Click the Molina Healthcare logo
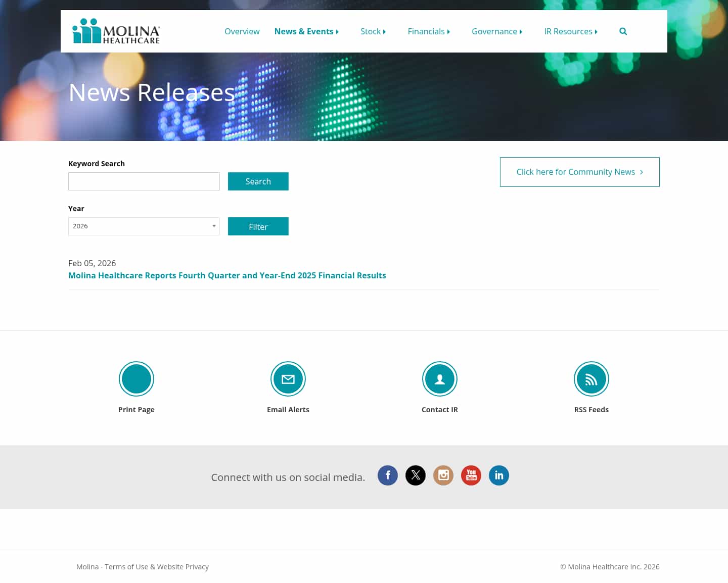The image size is (728, 583). pos(115,31)
